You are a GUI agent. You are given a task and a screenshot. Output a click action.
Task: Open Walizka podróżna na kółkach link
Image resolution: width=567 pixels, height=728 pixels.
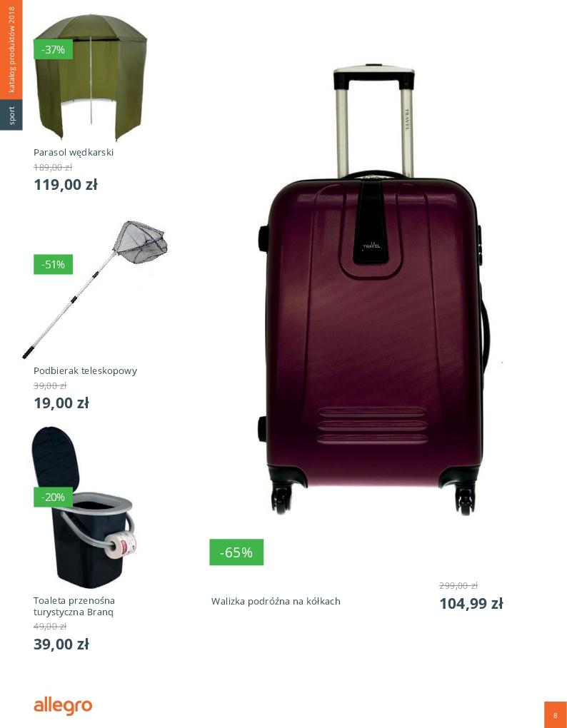tap(276, 601)
